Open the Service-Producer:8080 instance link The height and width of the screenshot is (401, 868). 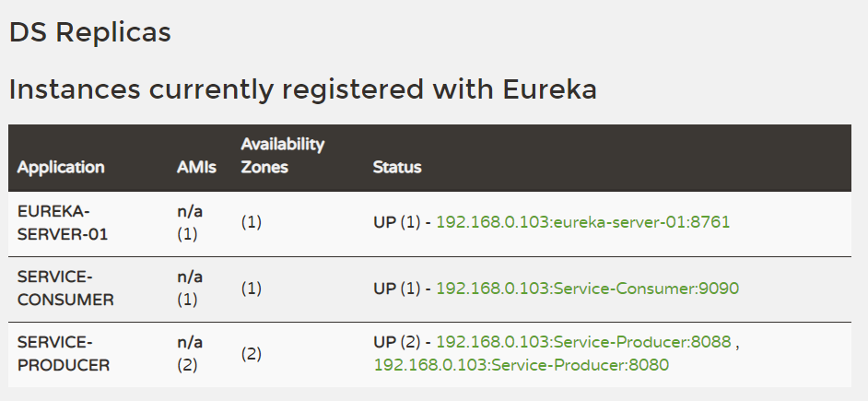[521, 365]
